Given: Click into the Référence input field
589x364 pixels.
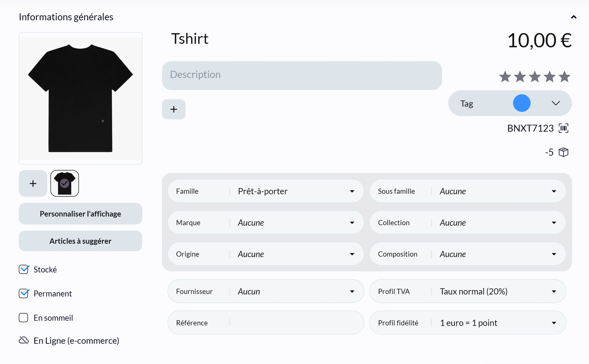Looking at the screenshot, I should (266, 323).
